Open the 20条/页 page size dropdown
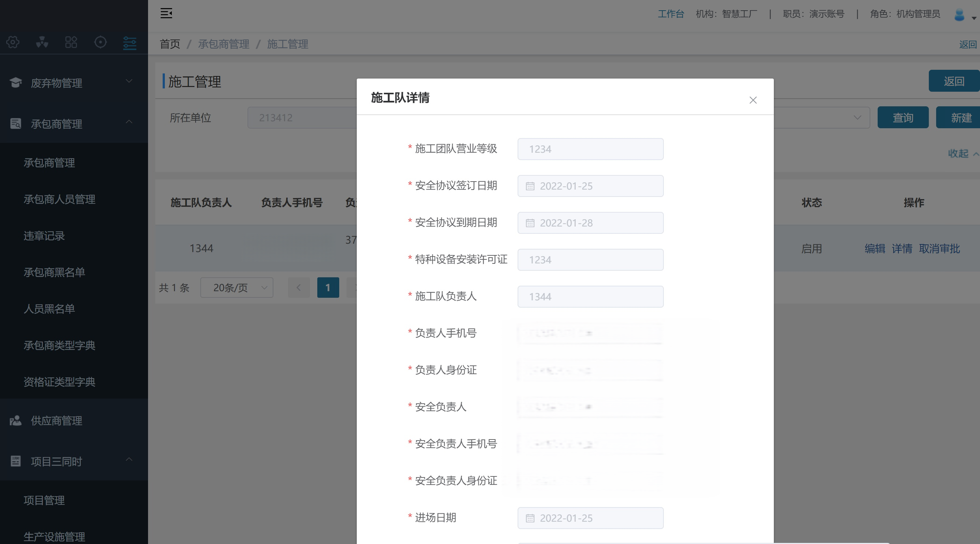The height and width of the screenshot is (544, 980). tap(237, 288)
